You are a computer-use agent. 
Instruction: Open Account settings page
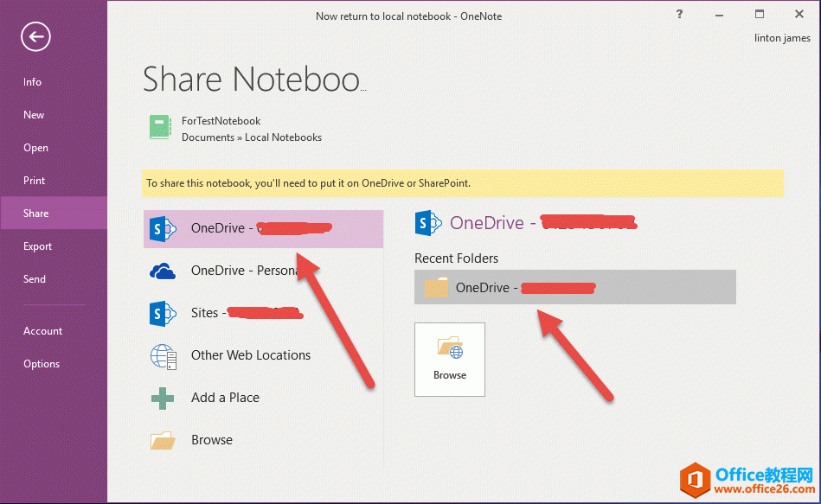[42, 331]
